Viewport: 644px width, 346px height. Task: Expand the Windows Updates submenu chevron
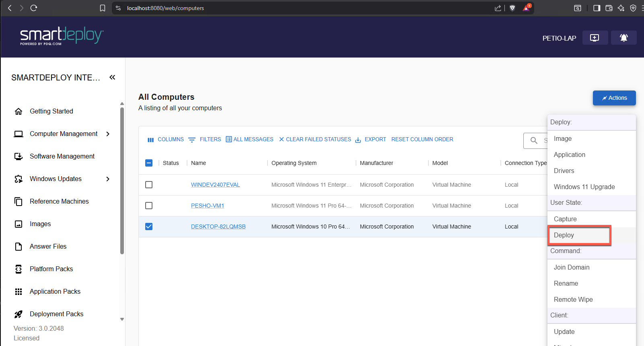point(108,179)
